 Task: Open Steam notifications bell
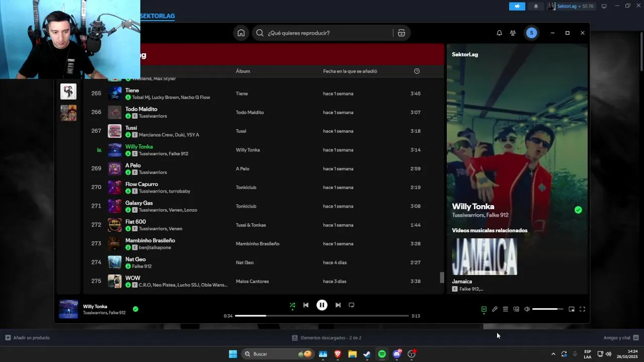pos(536,6)
